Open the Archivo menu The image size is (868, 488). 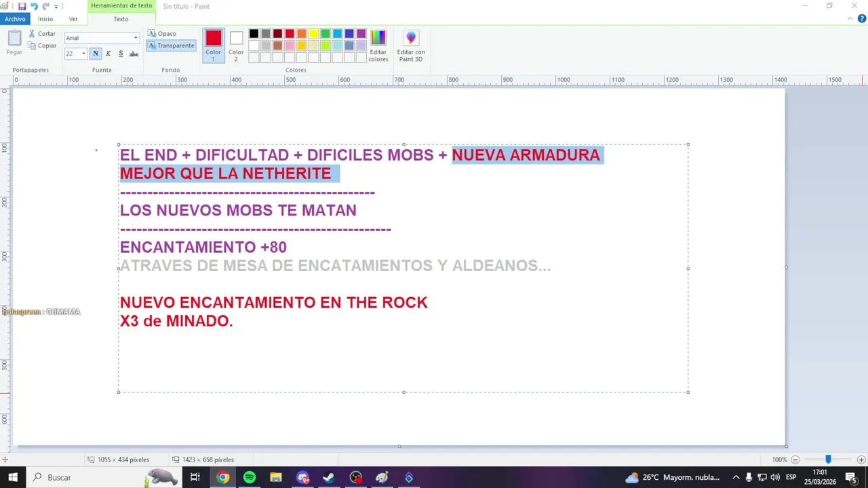(15, 19)
